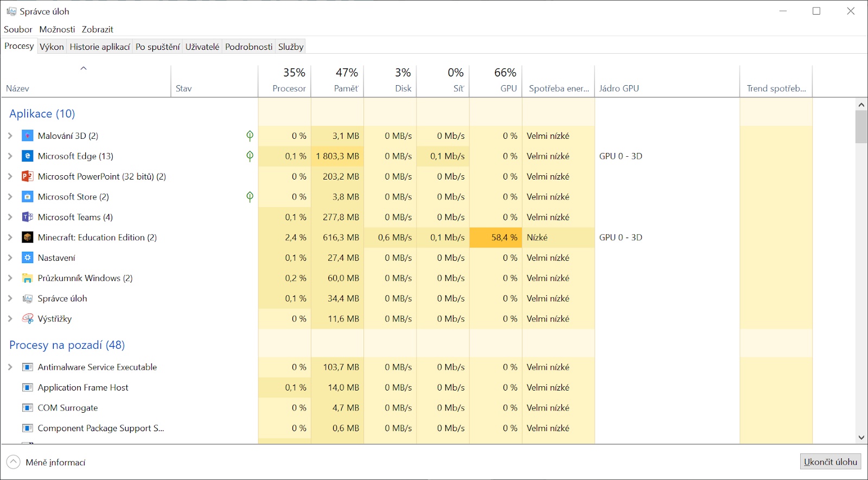This screenshot has width=868, height=480.
Task: Click the Microsoft Store icon
Action: [x=27, y=197]
